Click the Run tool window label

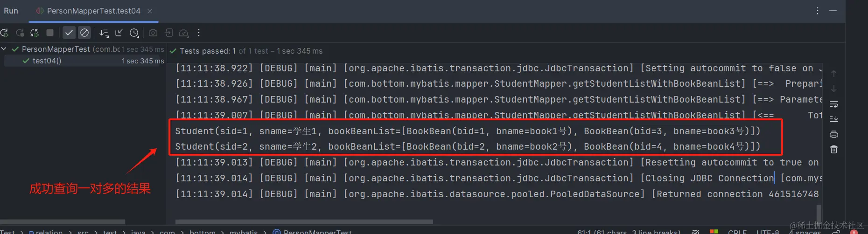click(11, 11)
